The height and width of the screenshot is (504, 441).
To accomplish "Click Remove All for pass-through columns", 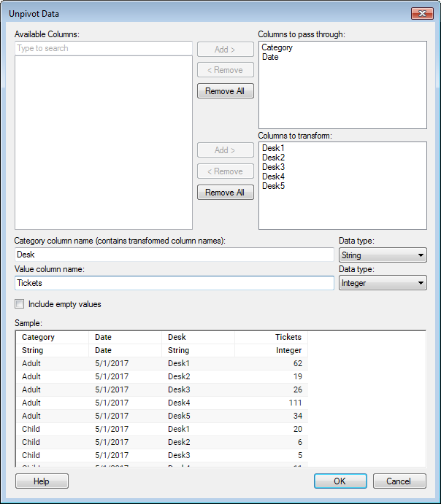I will pos(225,91).
